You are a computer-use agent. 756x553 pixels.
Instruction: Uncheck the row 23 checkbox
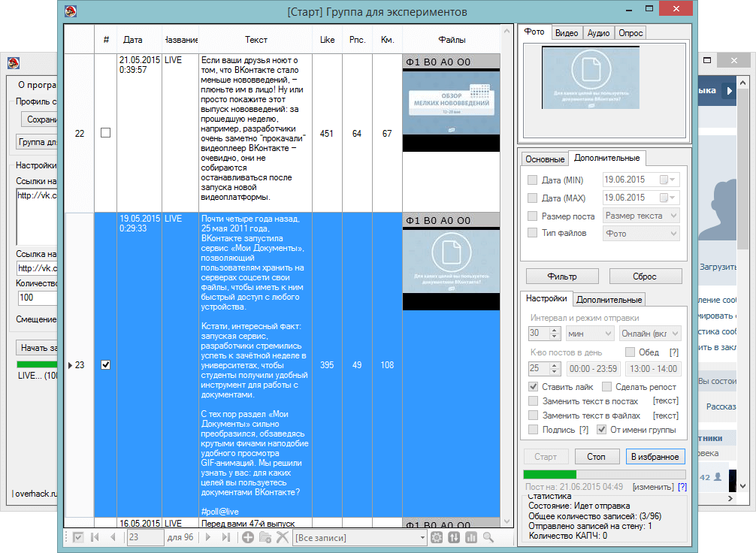[105, 365]
